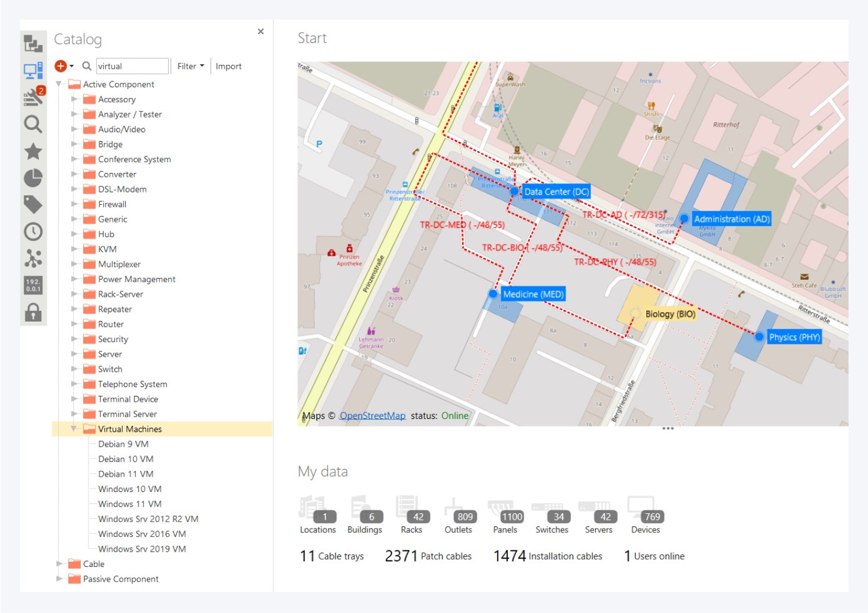
Task: Open the Filter dropdown
Action: (x=190, y=66)
